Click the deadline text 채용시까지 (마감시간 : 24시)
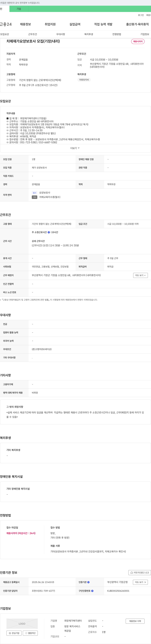Screen dimensions: 151x644 (21, 533)
